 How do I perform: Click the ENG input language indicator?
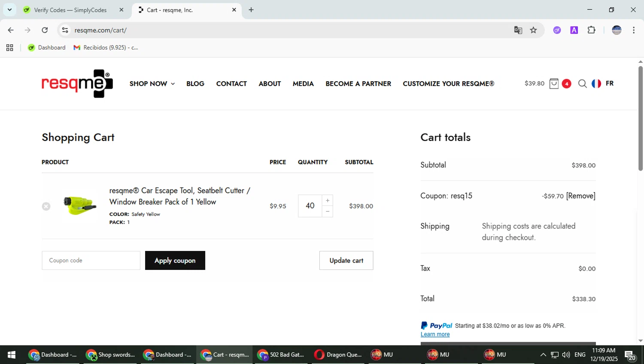[580, 355]
